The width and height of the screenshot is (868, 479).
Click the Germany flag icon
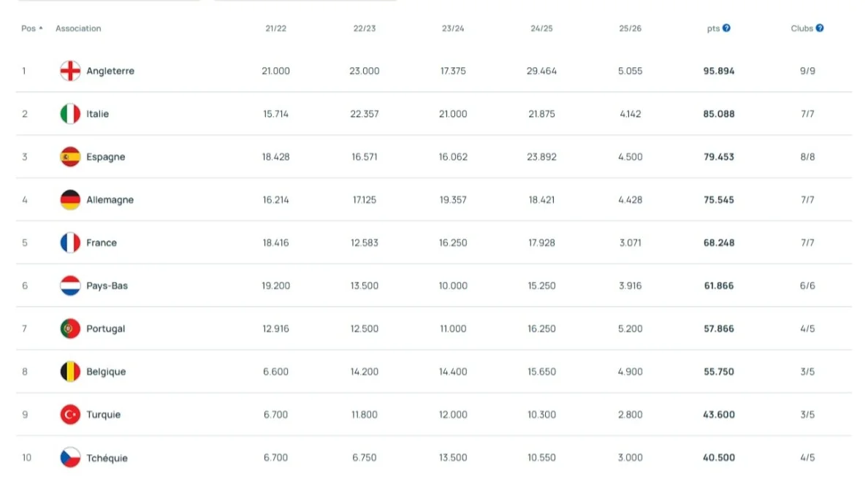[x=70, y=199]
